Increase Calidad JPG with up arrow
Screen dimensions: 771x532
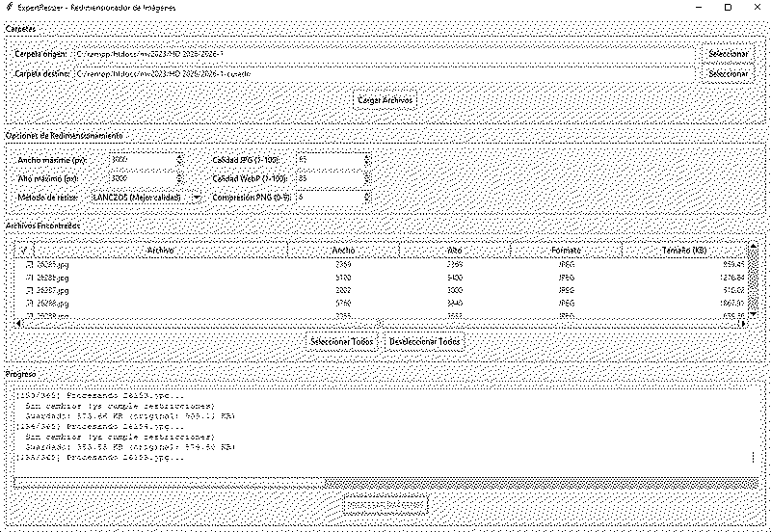[x=367, y=156]
